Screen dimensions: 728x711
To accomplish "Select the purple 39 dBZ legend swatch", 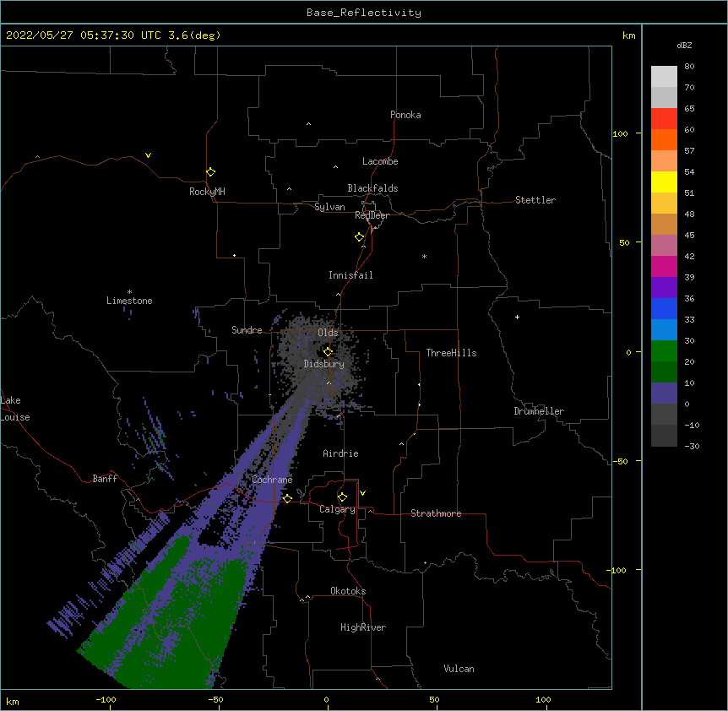I will click(664, 287).
